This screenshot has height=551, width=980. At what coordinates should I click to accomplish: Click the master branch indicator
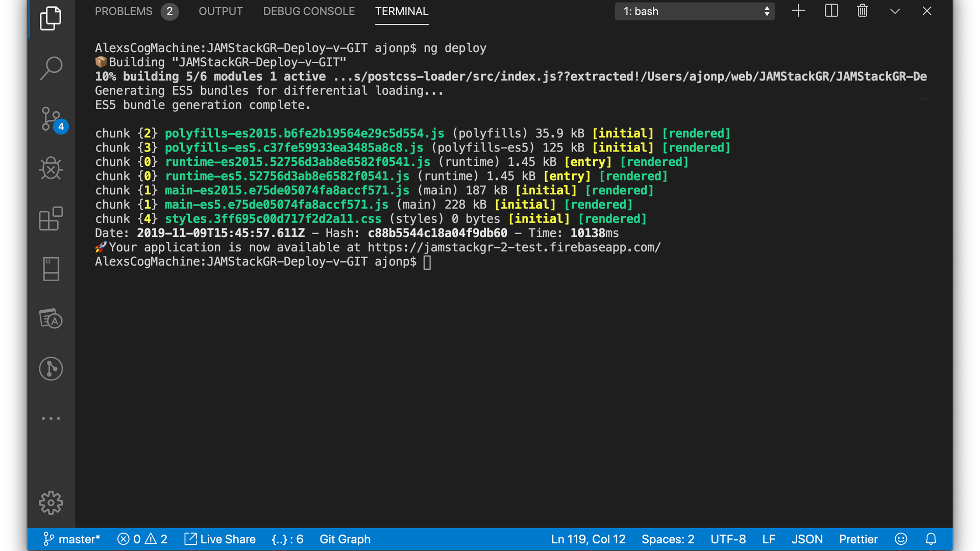71,539
